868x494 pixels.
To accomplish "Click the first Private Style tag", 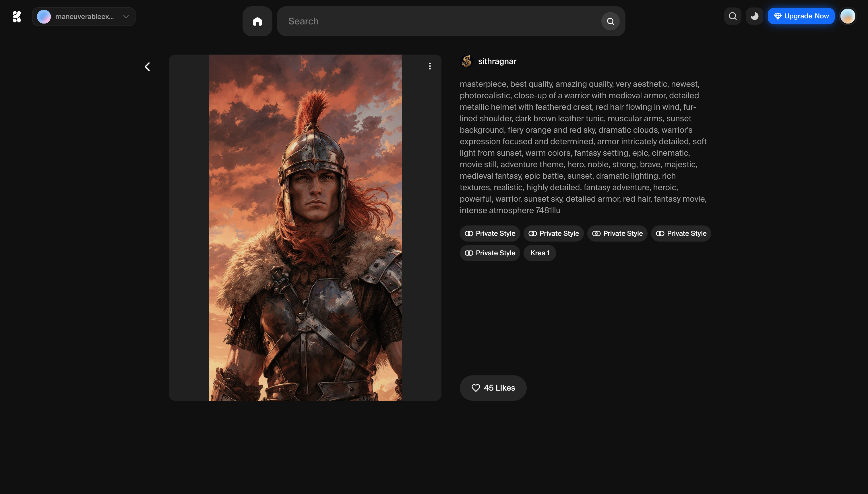I will [x=490, y=234].
